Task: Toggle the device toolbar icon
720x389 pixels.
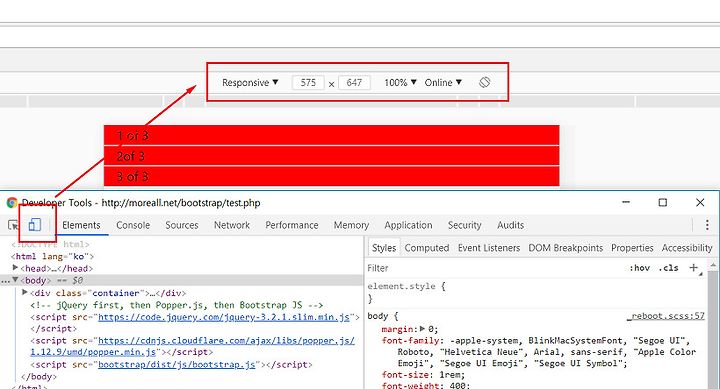Action: [34, 225]
